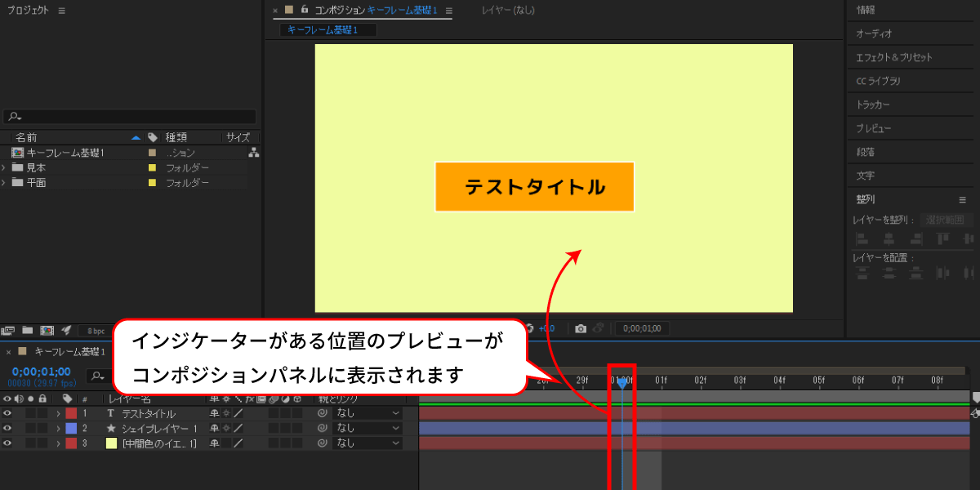Open parent dropdown なし for テストタイトル
980x490 pixels.
click(x=367, y=413)
